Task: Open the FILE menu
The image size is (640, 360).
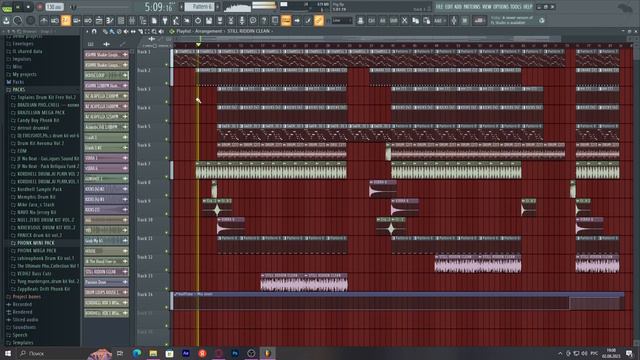Action: [x=439, y=7]
